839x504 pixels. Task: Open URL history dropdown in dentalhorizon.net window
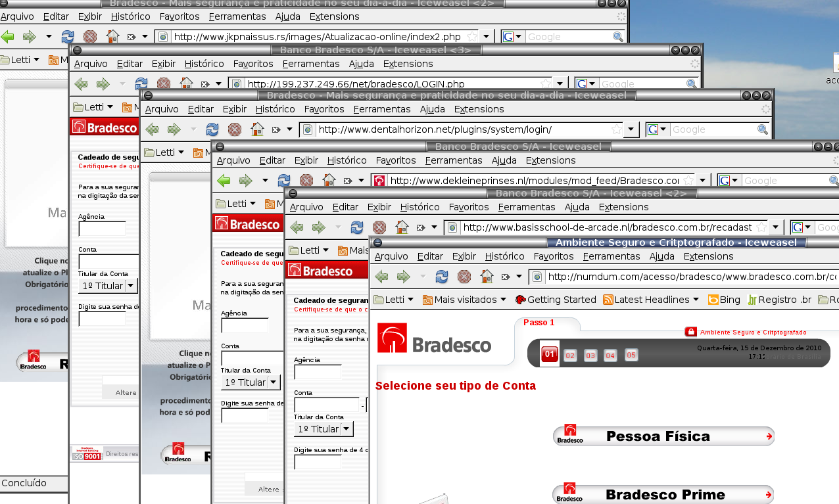coord(631,129)
